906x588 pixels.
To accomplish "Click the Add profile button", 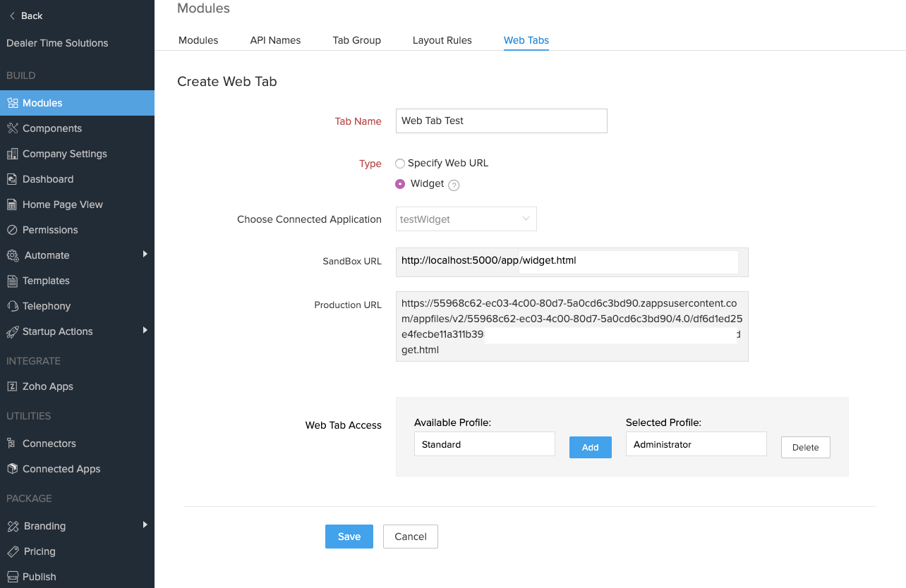I will [x=590, y=448].
